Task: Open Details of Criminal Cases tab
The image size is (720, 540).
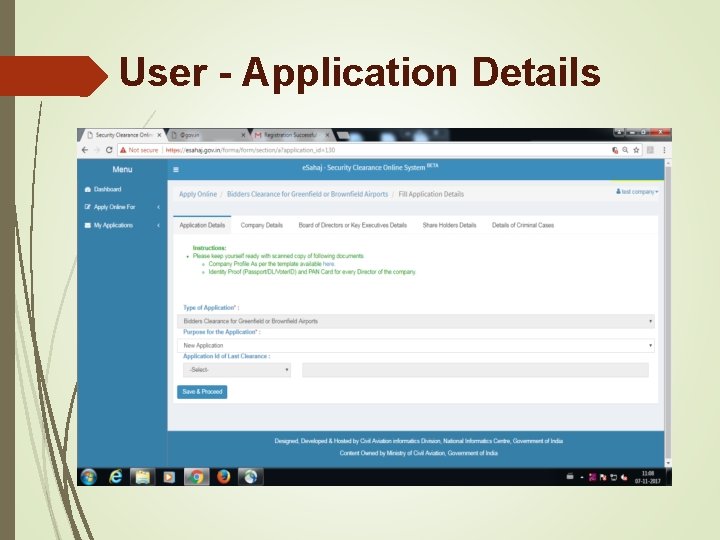Action: (x=523, y=225)
